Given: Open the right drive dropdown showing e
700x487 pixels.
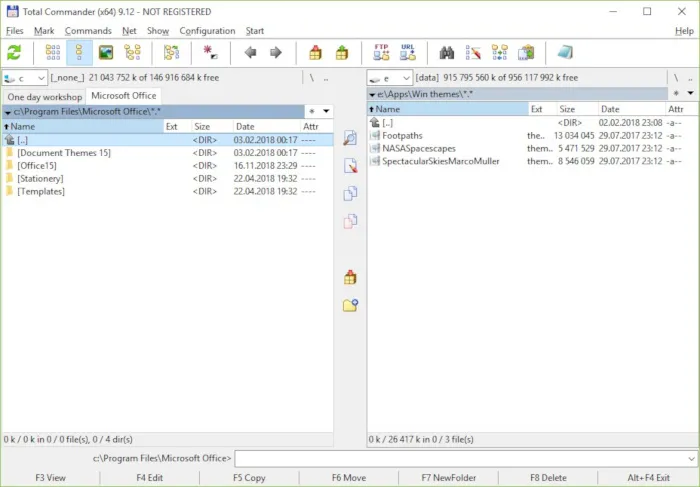Looking at the screenshot, I should [x=389, y=78].
